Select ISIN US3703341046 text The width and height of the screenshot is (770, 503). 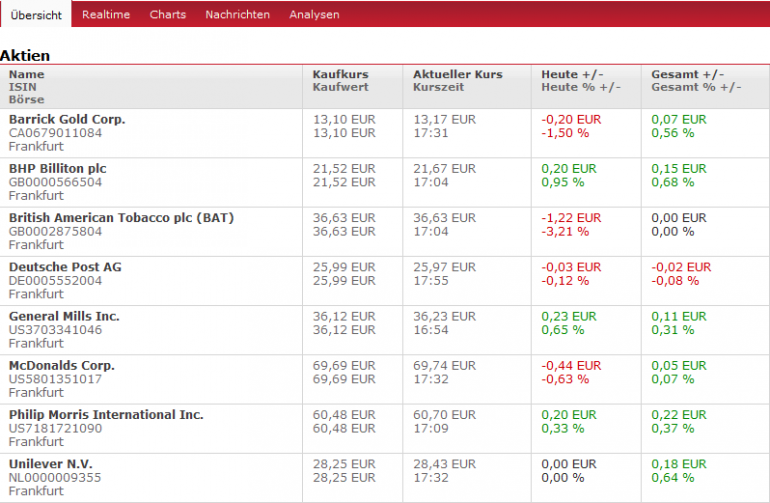55,330
